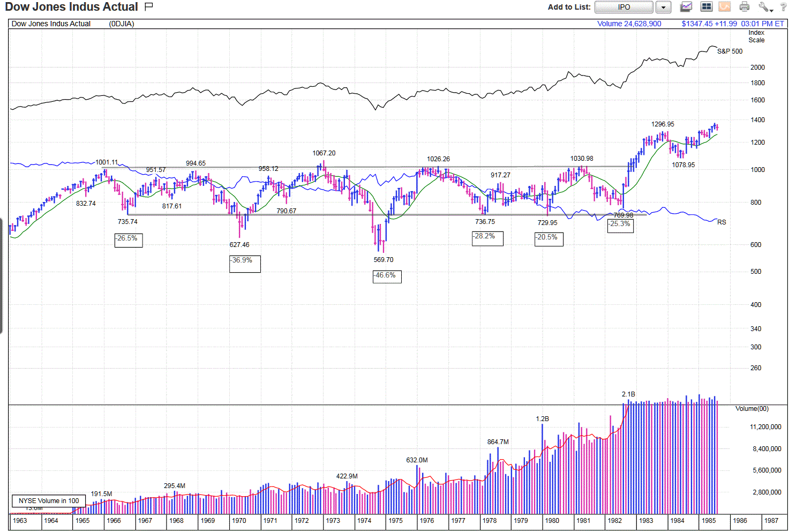Image resolution: width=789 pixels, height=532 pixels.
Task: Click the 632.0M volume label
Action: pos(417,460)
